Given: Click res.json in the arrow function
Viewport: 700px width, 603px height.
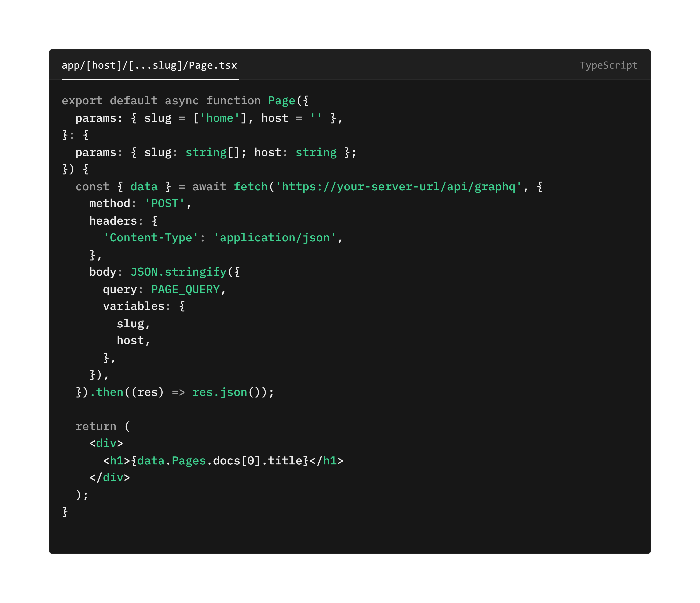Looking at the screenshot, I should 220,392.
